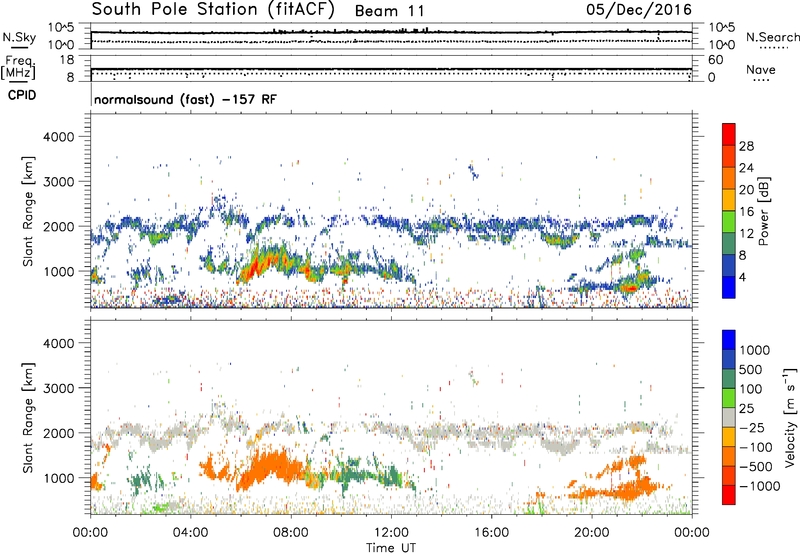Screen dimensions: 800x554
Task: Click "2000" on the velocity panel range axis
Action: coord(58,433)
